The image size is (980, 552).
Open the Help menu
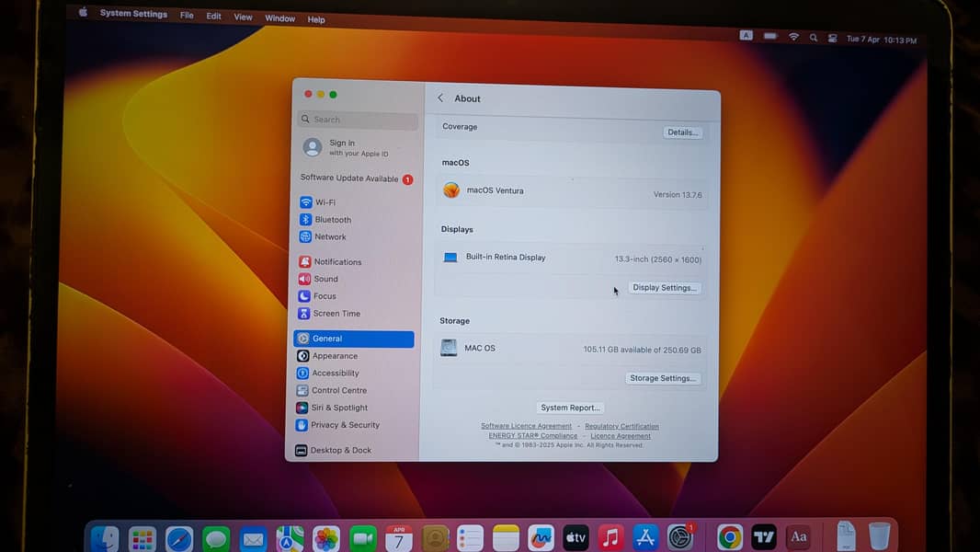click(x=315, y=19)
